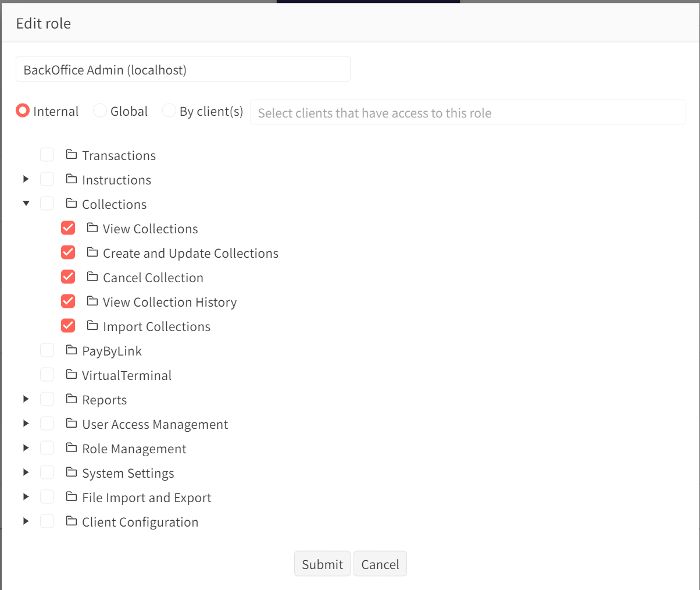
Task: Click the Client Configuration folder icon
Action: [x=72, y=521]
